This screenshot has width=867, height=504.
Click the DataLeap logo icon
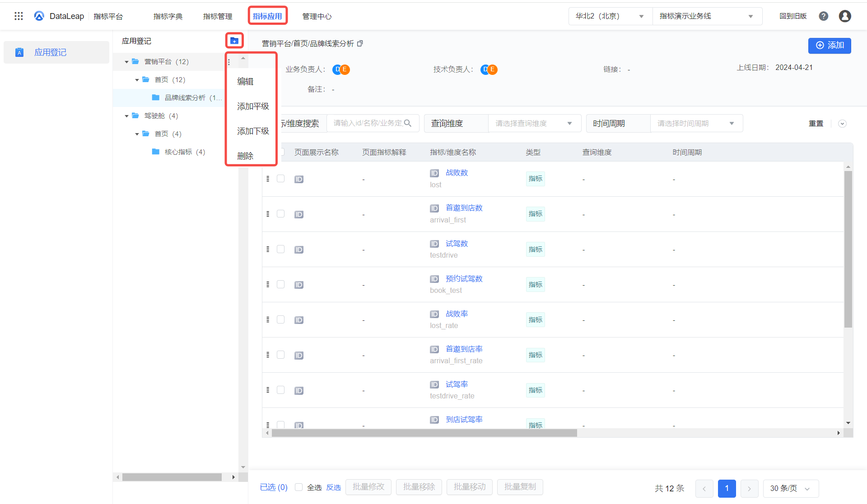[x=39, y=16]
